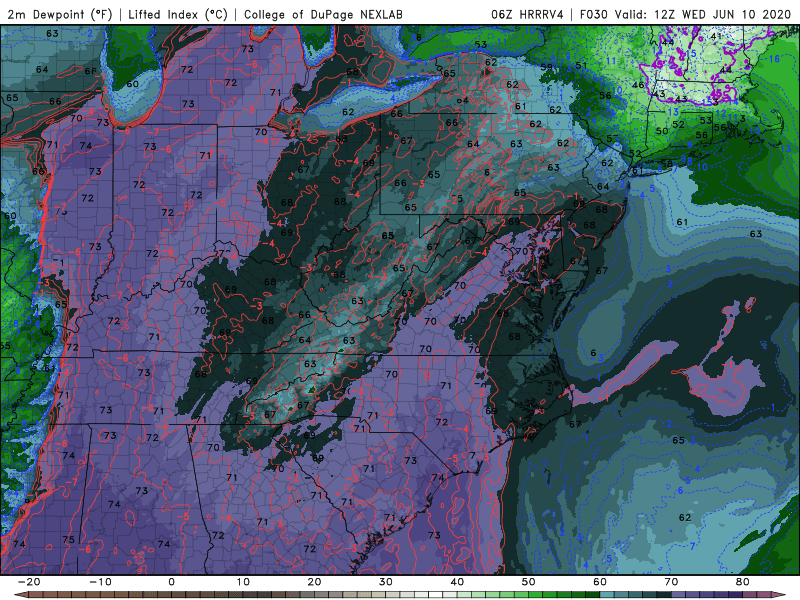Click the blue "15" lifted index label in Vermont
800x600 pixels.
point(692,54)
